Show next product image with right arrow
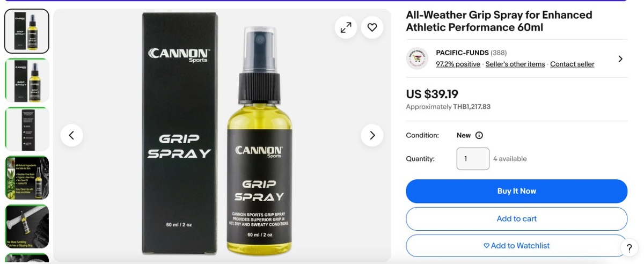644x264 pixels. tap(372, 135)
